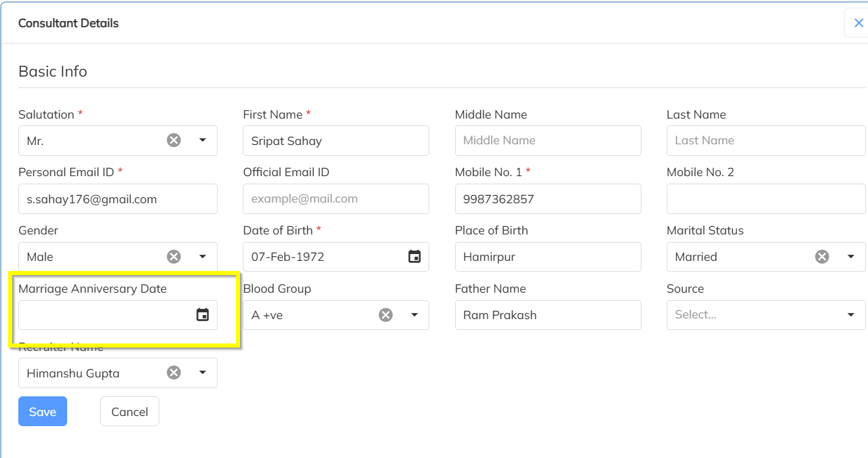Open Marriage Anniversary Date calendar
Image resolution: width=868 pixels, height=458 pixels.
point(202,315)
